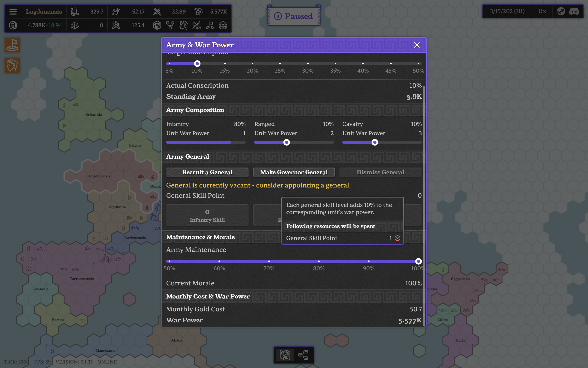The width and height of the screenshot is (588, 368).
Task: Select the Cappadocia region on the map
Action: [x=460, y=279]
